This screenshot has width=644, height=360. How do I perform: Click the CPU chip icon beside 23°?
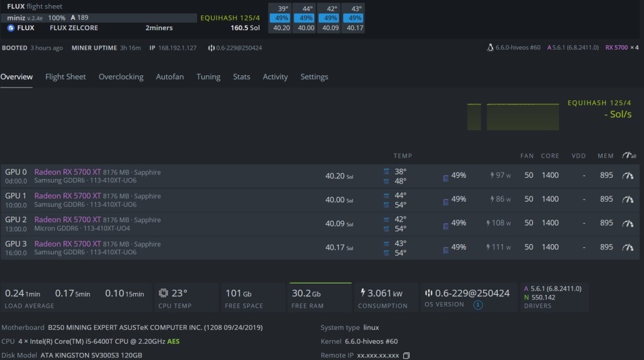point(164,292)
